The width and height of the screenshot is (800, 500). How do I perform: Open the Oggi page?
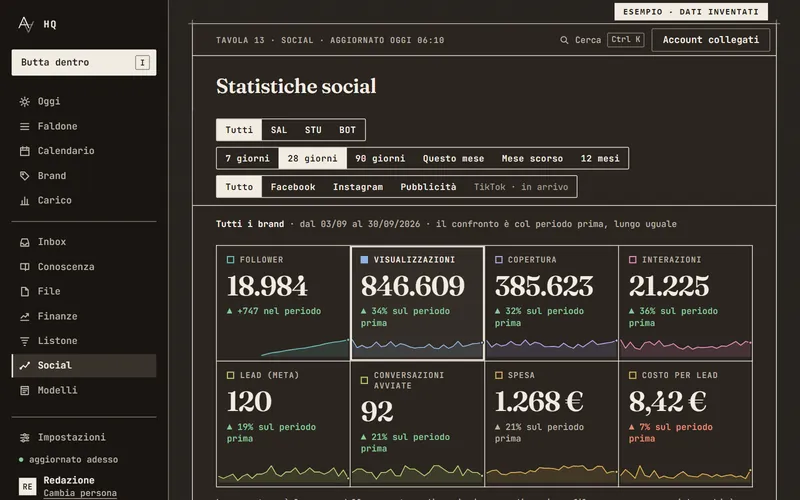point(84,102)
